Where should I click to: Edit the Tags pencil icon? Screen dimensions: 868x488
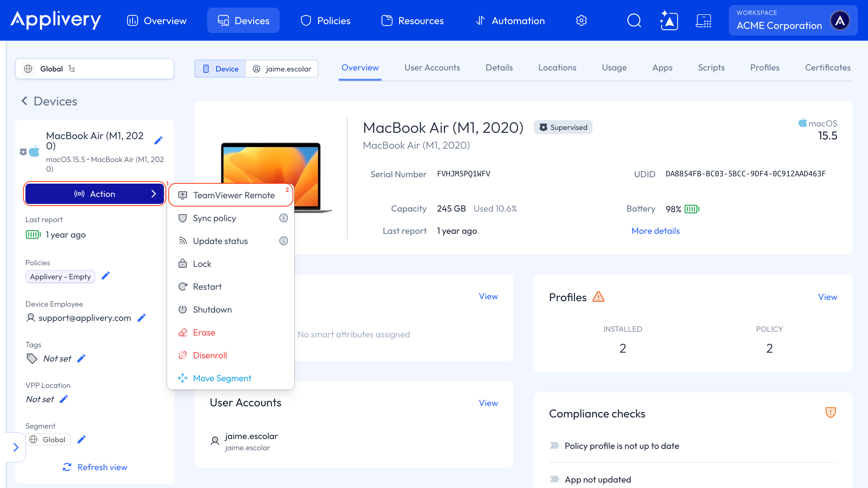point(81,358)
